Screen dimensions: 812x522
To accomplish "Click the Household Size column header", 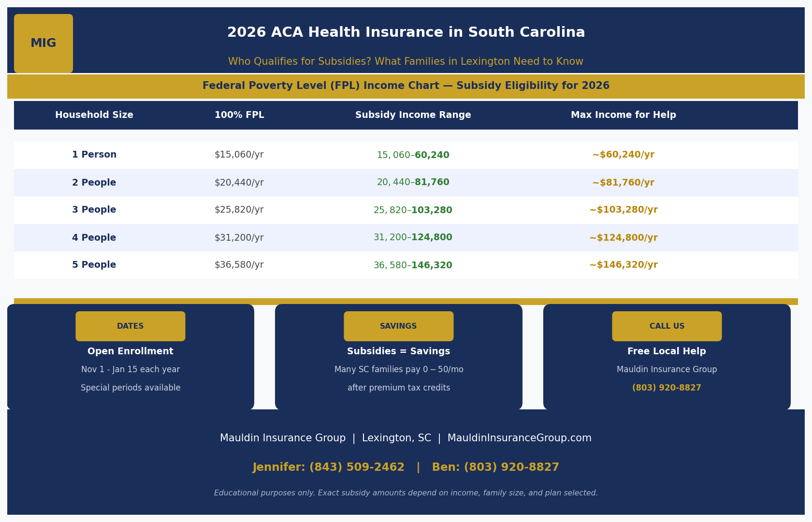I will pyautogui.click(x=94, y=115).
